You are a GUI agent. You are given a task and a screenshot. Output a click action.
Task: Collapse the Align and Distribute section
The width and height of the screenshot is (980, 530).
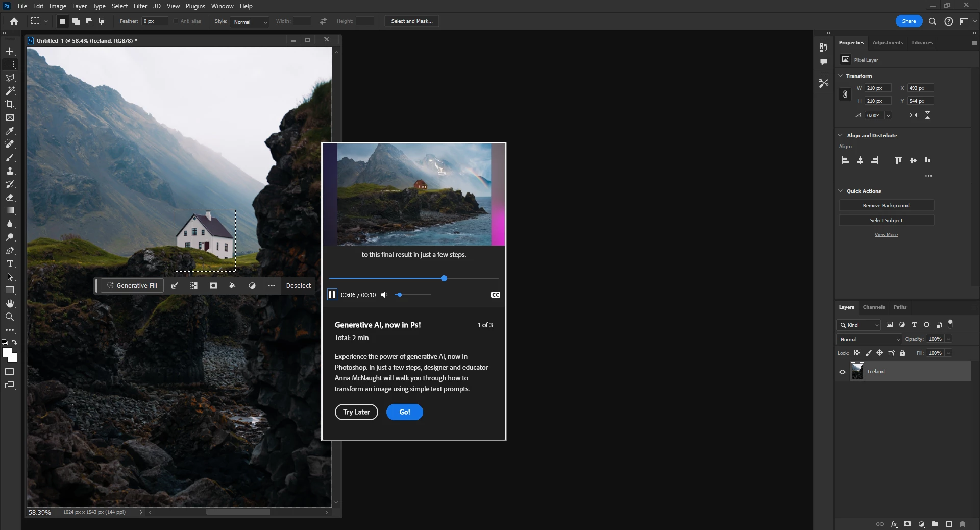coord(840,135)
